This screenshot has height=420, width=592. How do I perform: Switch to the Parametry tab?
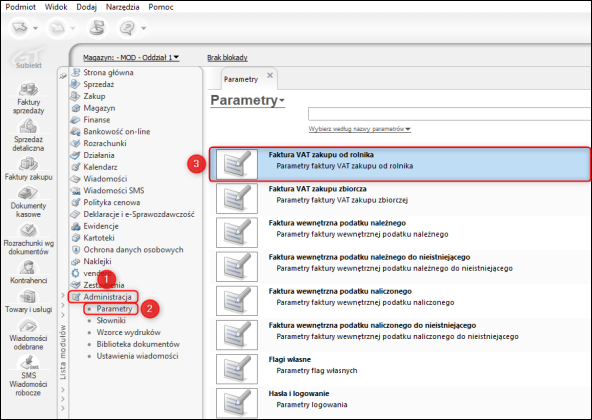[241, 79]
